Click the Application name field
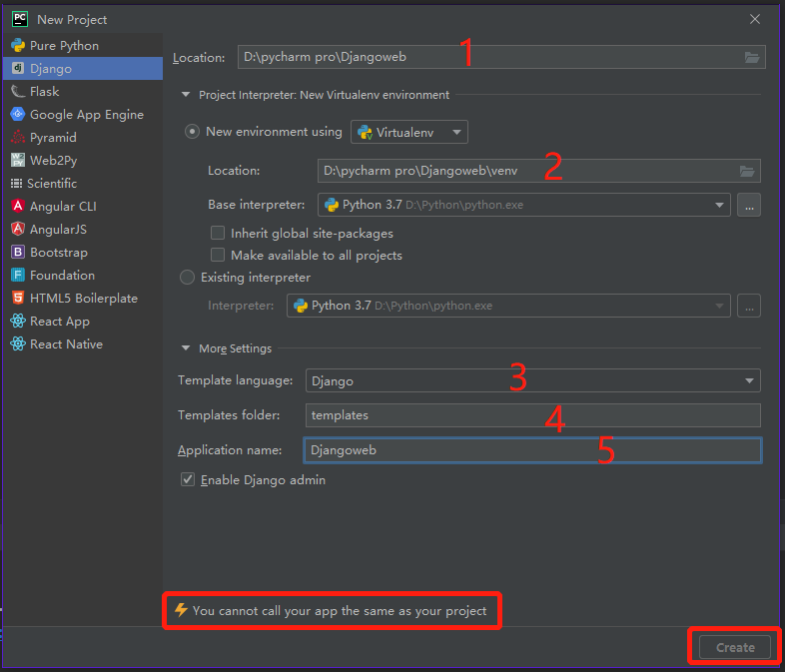The image size is (785, 672). point(532,450)
